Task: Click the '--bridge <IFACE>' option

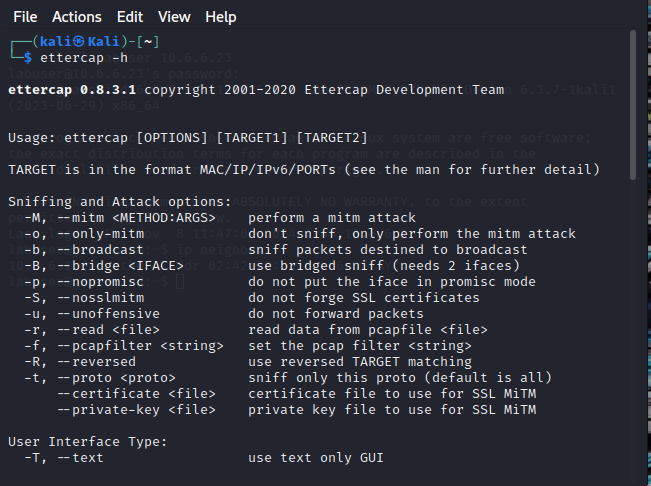Action: tap(120, 266)
